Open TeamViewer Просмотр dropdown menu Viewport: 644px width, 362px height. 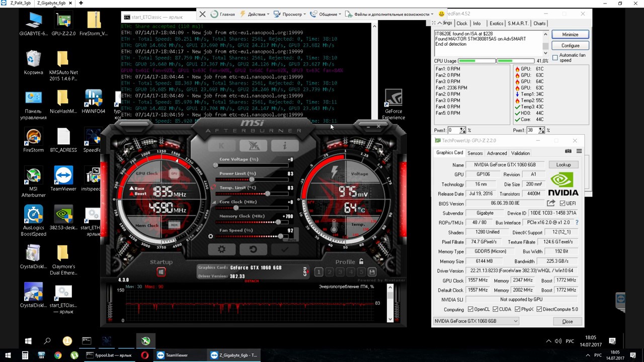pos(290,14)
